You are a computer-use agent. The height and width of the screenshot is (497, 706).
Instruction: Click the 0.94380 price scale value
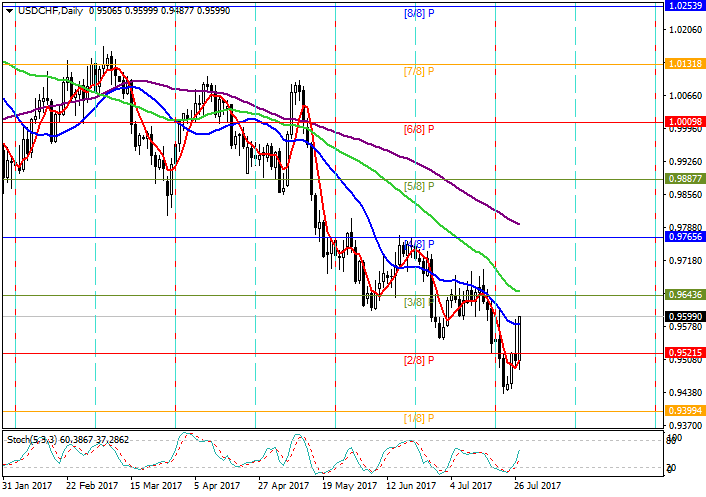[685, 393]
